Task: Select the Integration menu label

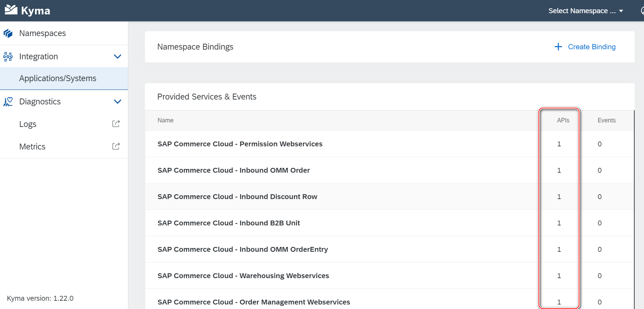Action: click(38, 57)
